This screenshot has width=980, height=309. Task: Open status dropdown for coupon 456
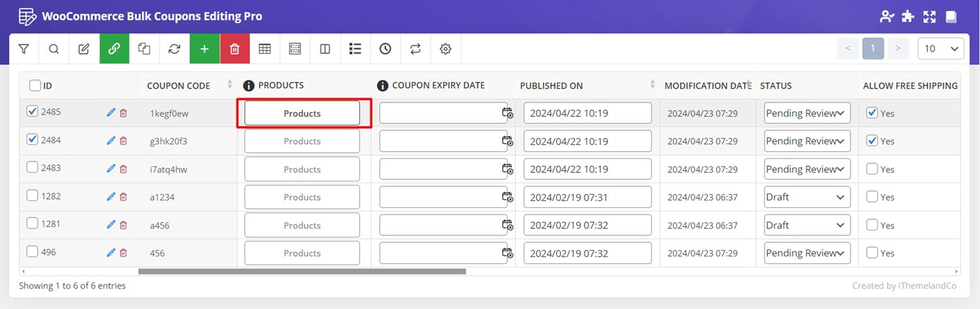coord(807,253)
